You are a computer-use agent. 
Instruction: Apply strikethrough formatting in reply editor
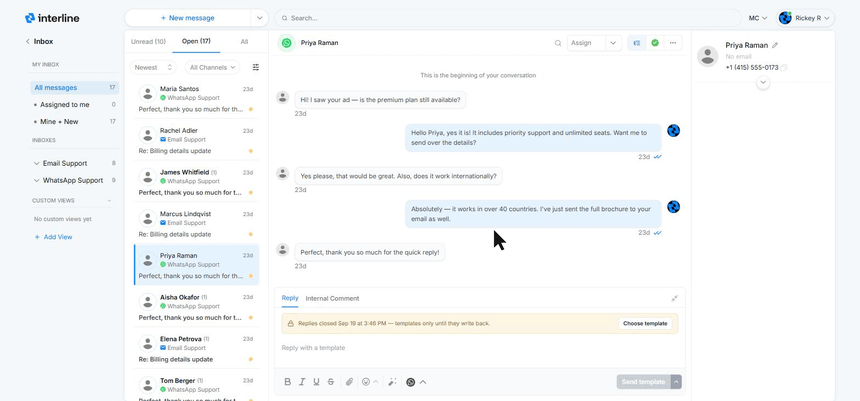pos(331,382)
